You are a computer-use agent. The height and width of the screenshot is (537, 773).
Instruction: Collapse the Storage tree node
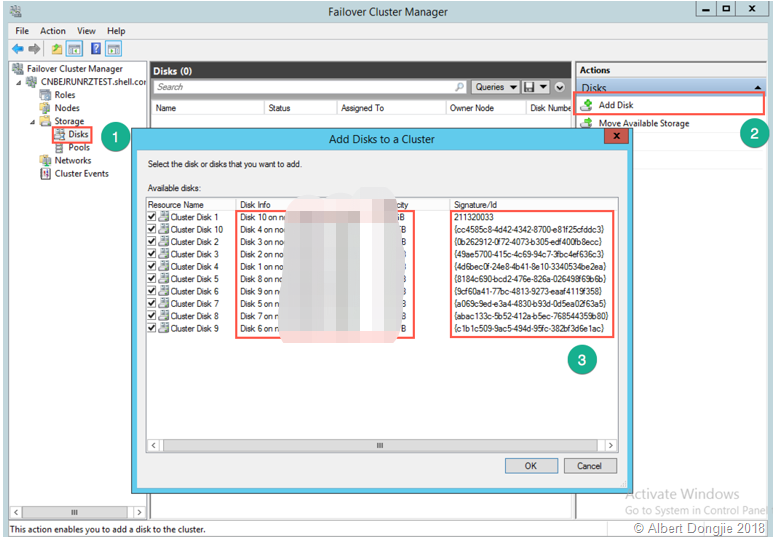(x=33, y=121)
